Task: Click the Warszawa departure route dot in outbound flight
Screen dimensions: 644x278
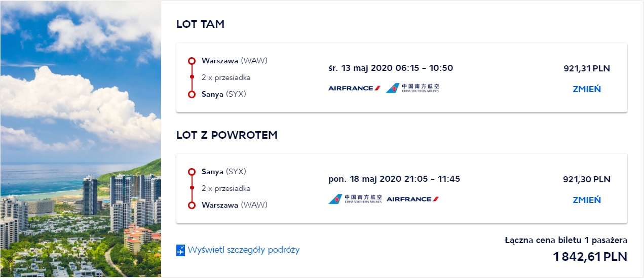Action: (x=192, y=61)
